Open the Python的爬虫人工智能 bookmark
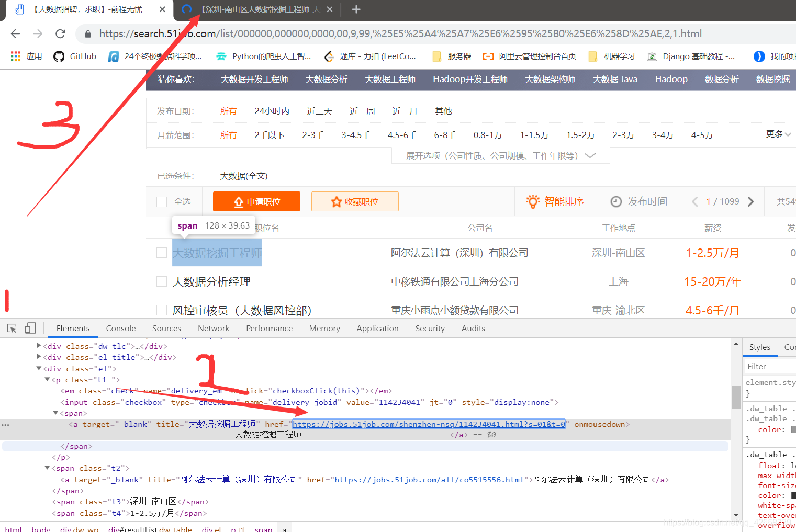The height and width of the screenshot is (532, 796). click(264, 56)
